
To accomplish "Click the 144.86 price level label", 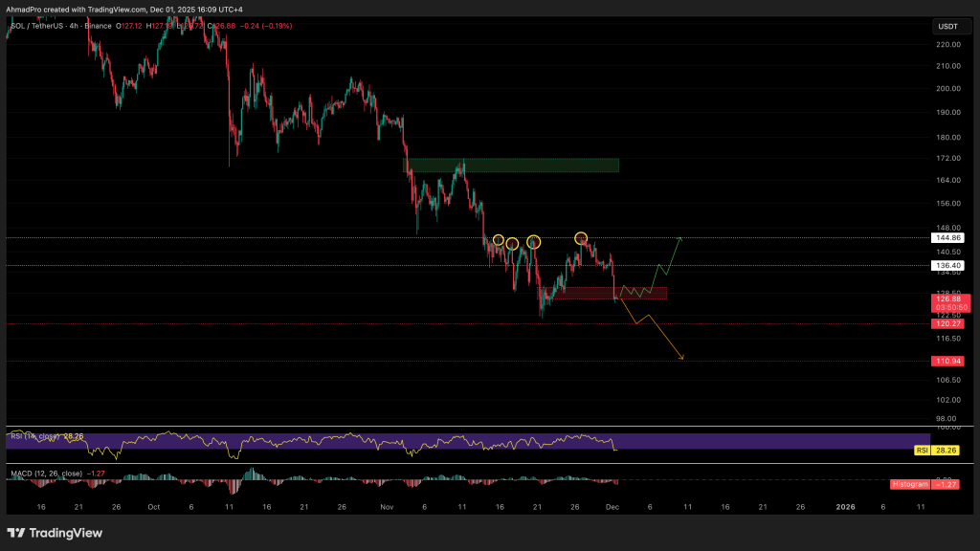I will [949, 237].
